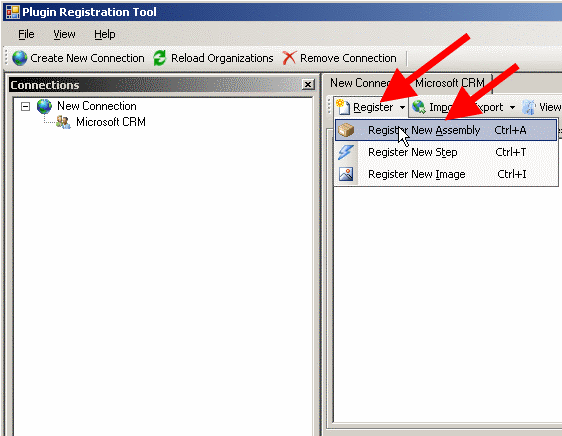Switch to the Microsoft CRM tab

tap(450, 83)
